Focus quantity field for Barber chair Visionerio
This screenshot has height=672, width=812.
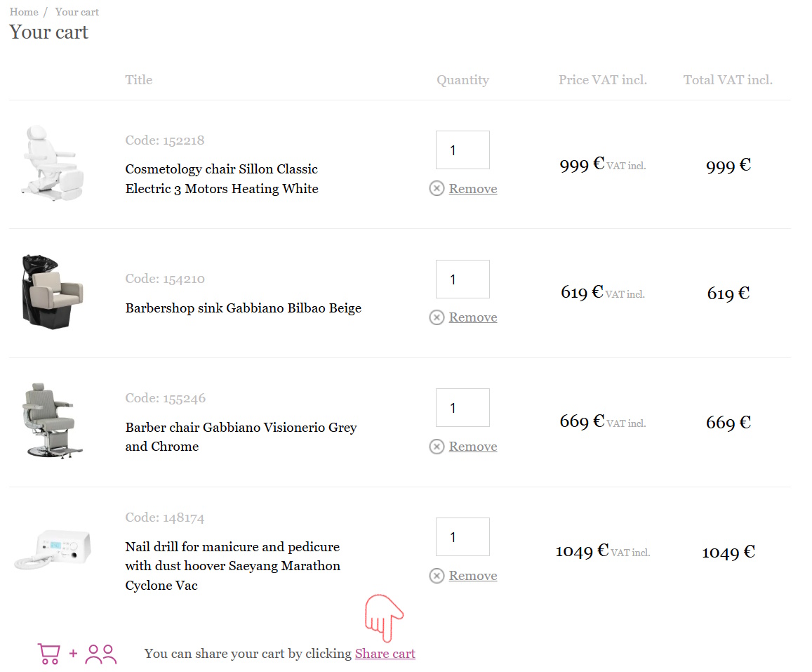coord(462,408)
